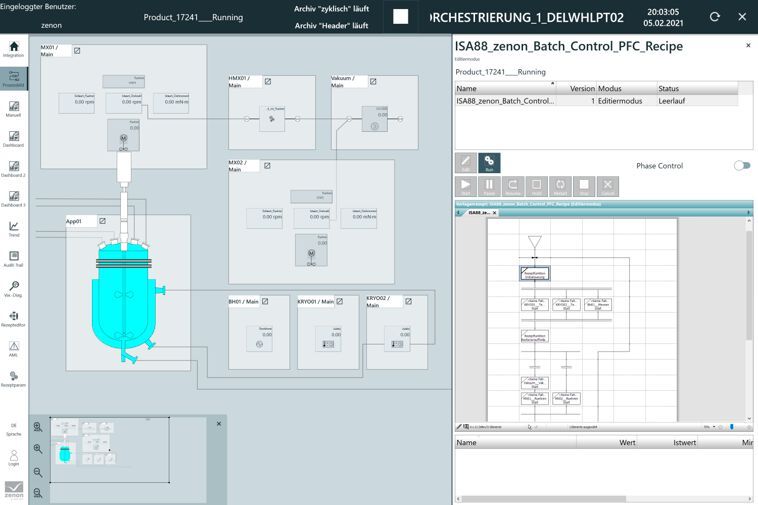Open KRYO02 / Main faceplate detail icon
This screenshot has height=505, width=758.
[x=408, y=301]
